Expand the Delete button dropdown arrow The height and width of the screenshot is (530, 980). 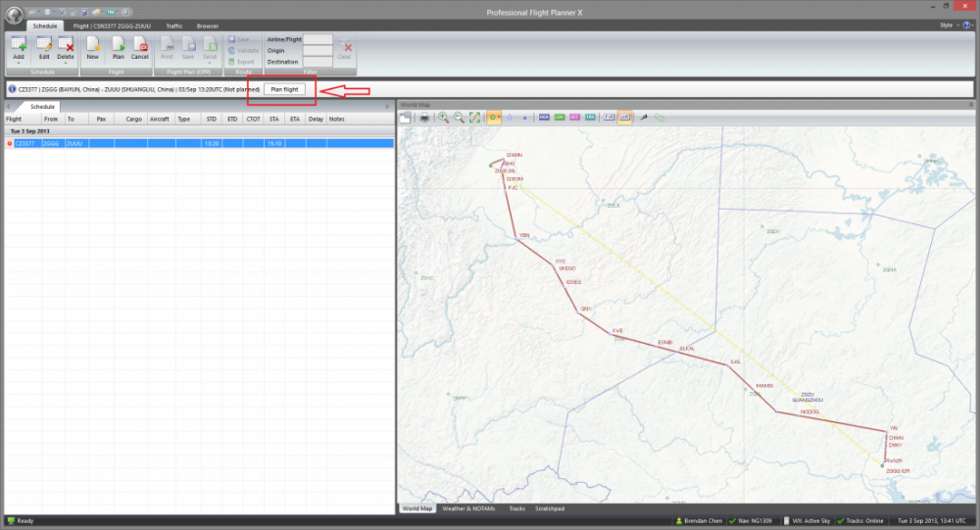[x=66, y=63]
